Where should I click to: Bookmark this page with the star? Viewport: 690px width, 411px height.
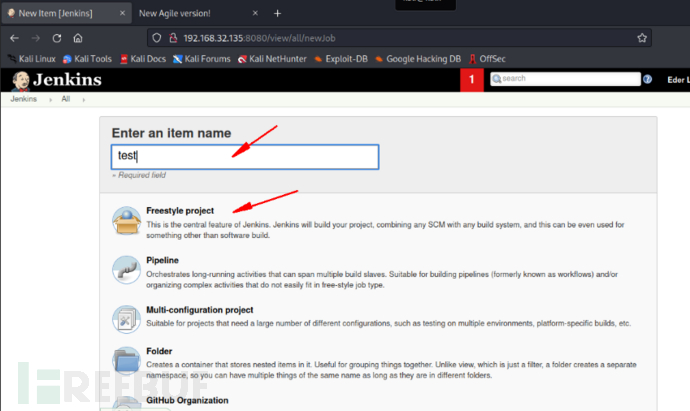(x=642, y=38)
